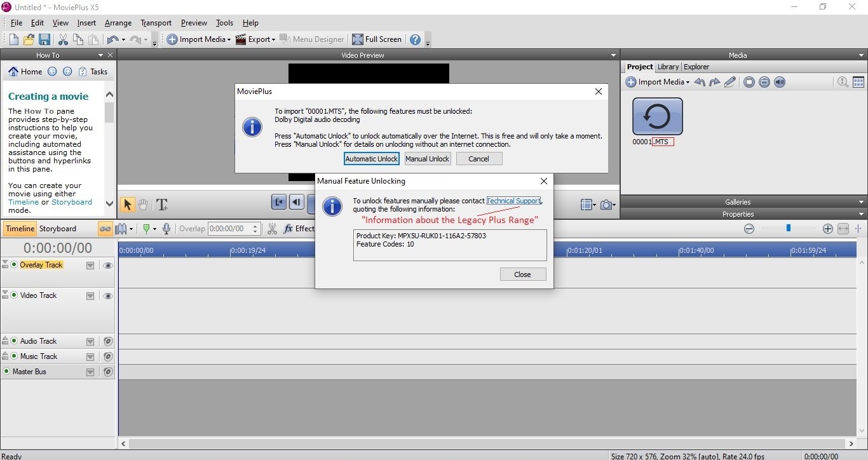Split clip with timeline scissors icon

click(272, 229)
